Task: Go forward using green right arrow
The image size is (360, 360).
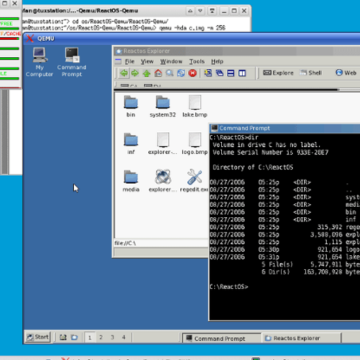Action: (135, 73)
